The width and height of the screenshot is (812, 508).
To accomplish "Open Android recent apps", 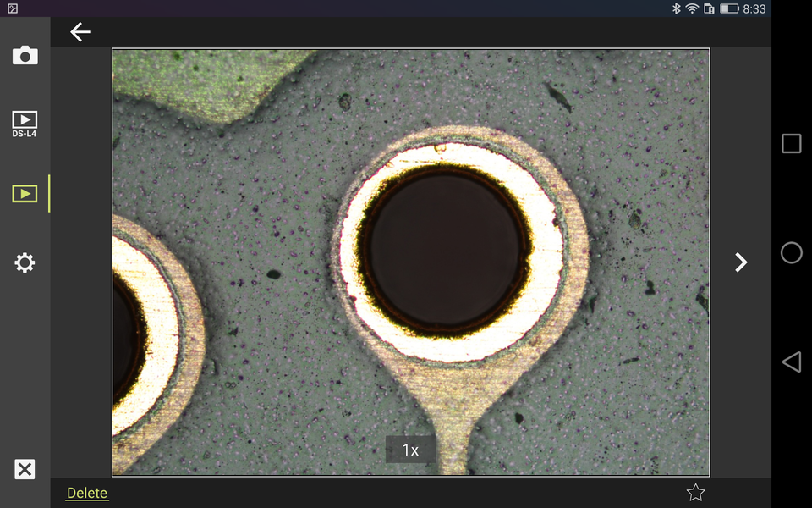I will tap(792, 143).
